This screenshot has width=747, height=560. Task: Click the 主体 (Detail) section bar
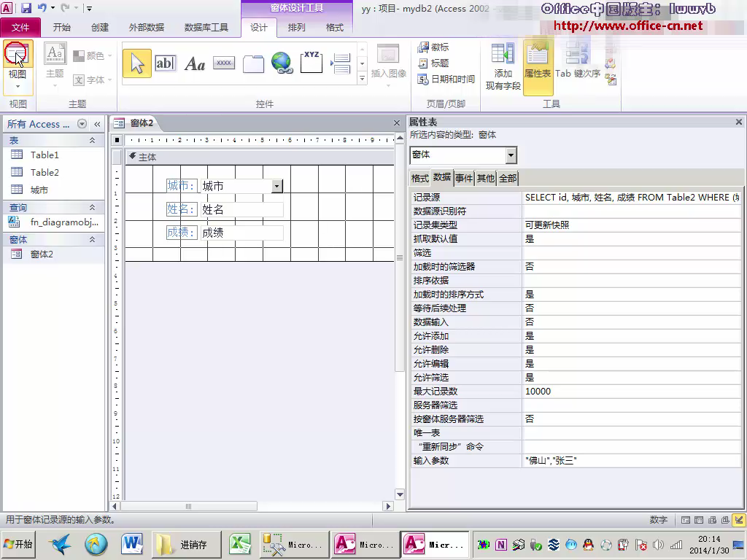click(260, 157)
